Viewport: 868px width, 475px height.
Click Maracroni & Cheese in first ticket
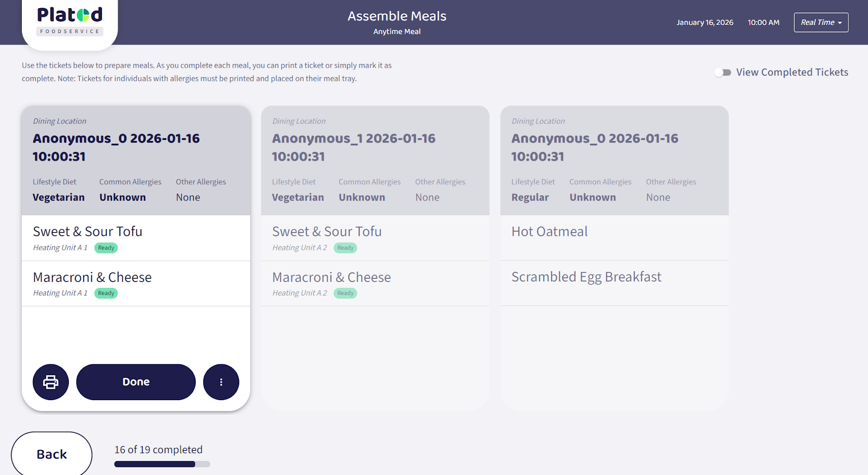coord(92,277)
